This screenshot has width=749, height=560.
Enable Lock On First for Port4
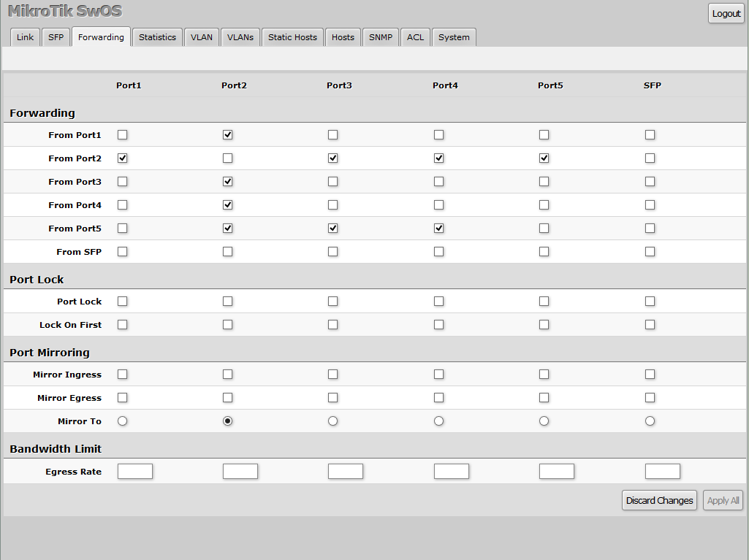click(x=439, y=325)
